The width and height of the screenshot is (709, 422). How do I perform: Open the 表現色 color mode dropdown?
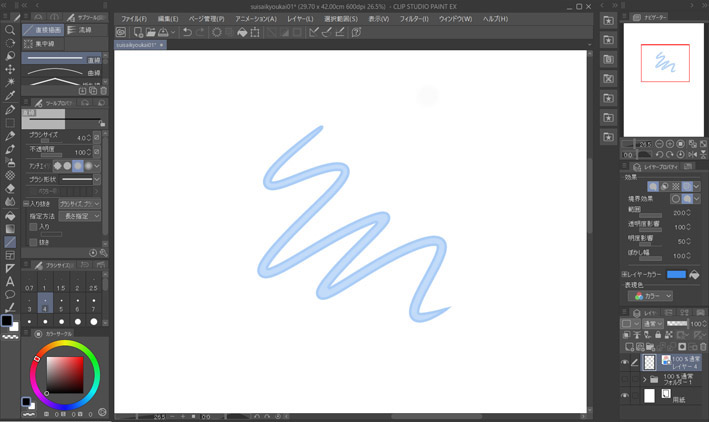650,296
